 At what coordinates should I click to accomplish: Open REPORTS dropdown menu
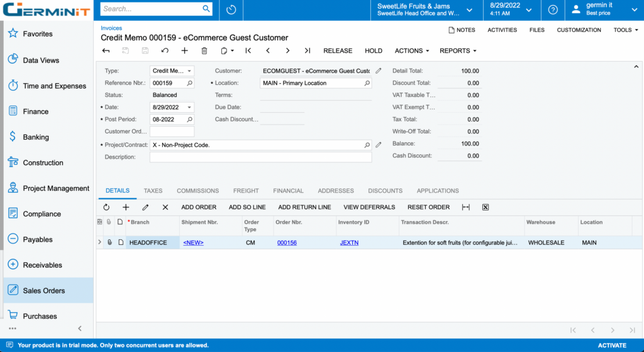[x=458, y=50]
